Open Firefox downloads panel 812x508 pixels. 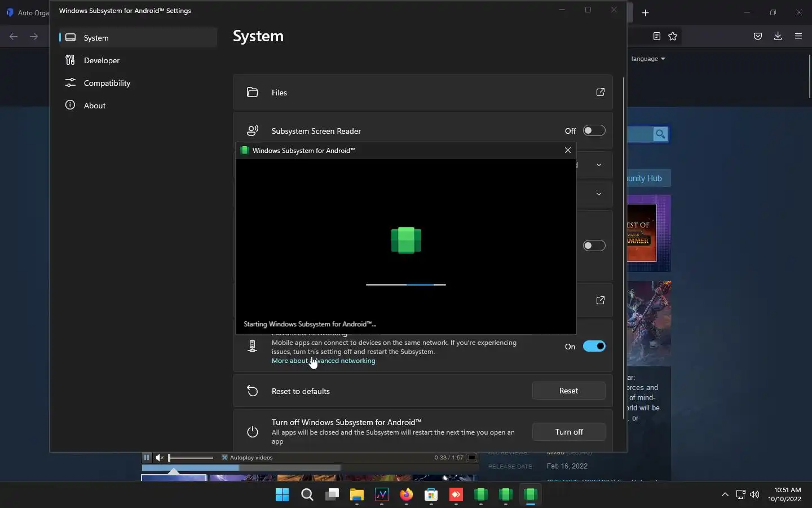coord(778,36)
